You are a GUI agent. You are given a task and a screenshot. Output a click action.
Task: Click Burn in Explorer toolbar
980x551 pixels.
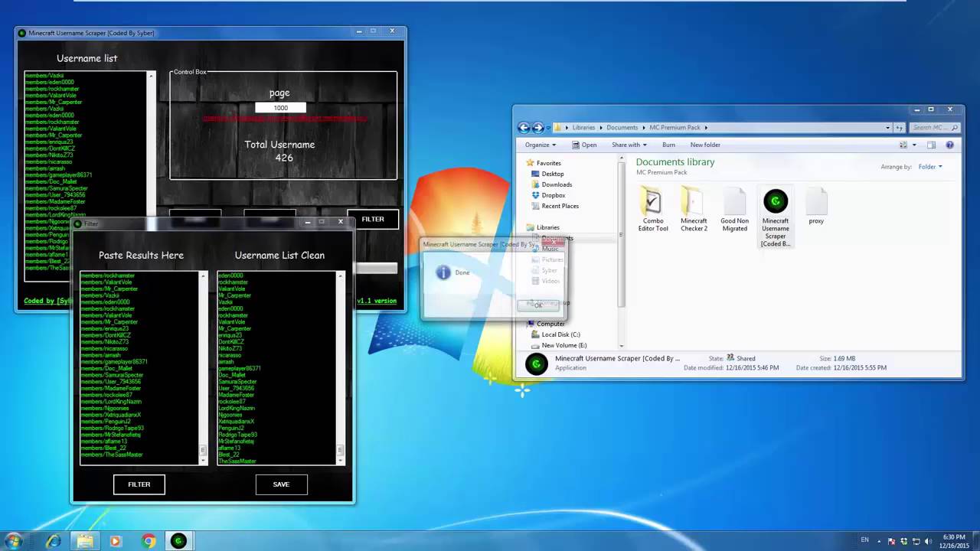(x=668, y=145)
